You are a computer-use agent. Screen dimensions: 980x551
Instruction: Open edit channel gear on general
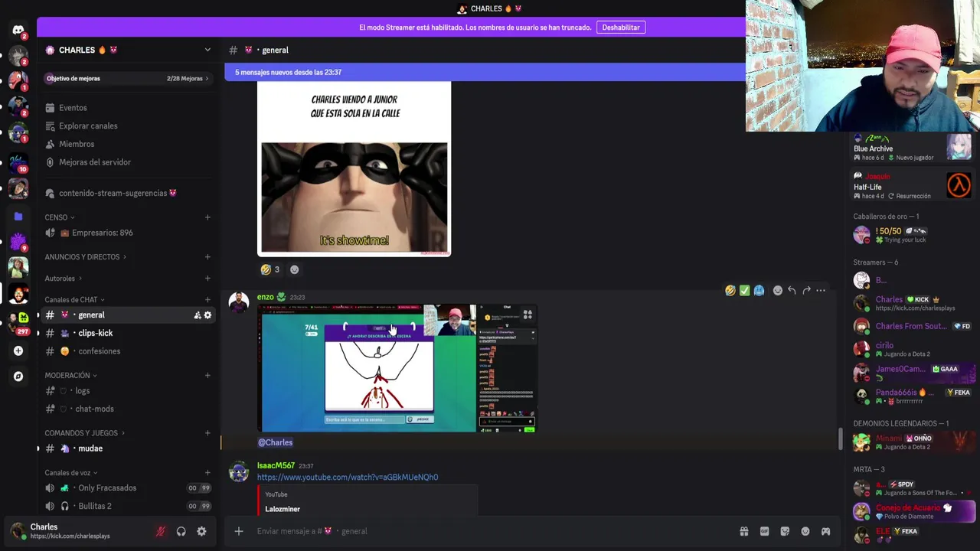(207, 315)
